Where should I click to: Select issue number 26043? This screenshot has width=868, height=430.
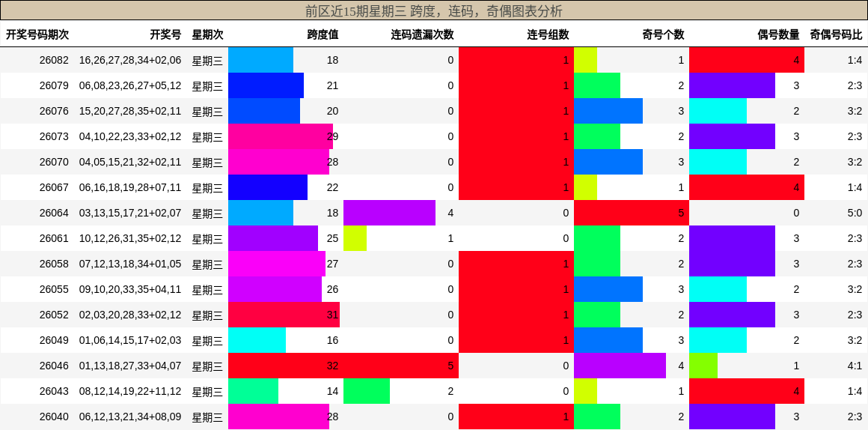click(54, 391)
